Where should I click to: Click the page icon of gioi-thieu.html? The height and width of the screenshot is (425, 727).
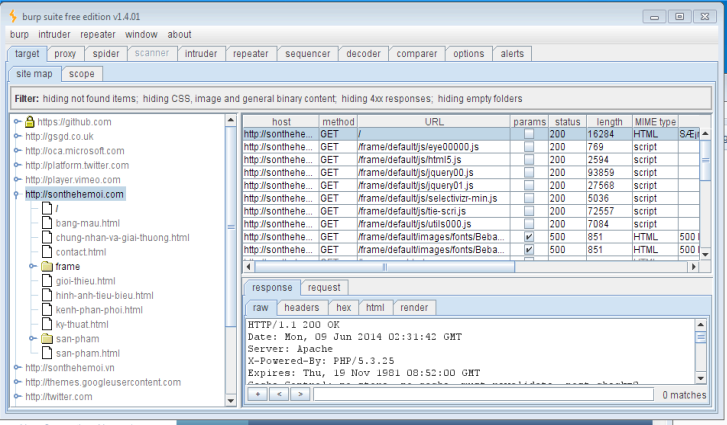click(47, 281)
